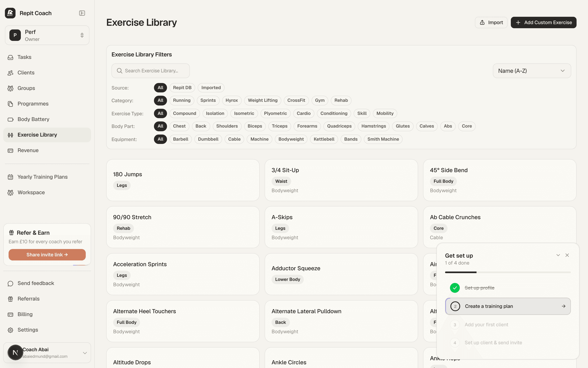This screenshot has height=368, width=588.
Task: Click the step 2 circle icon
Action: 455,306
